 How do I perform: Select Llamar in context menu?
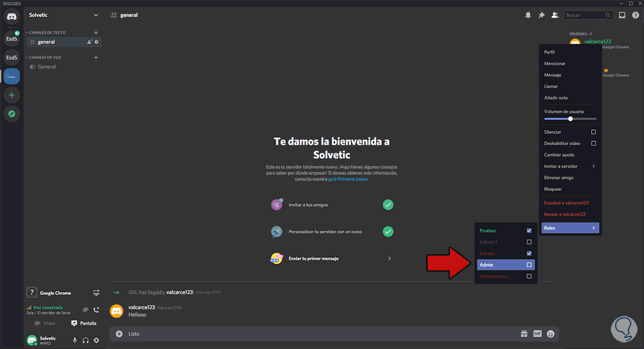click(570, 86)
